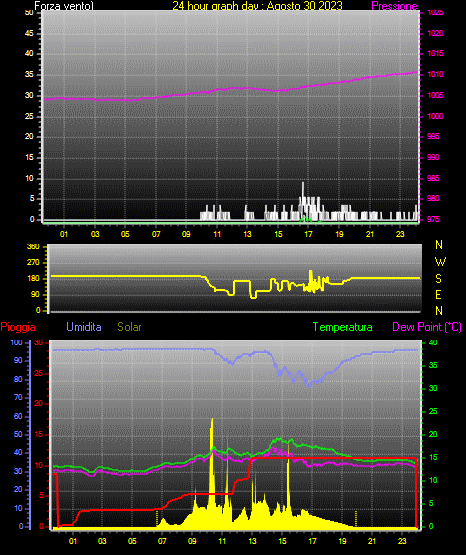
Task: Click the 'Dew Point (°C)' legend label
Action: tap(427, 327)
